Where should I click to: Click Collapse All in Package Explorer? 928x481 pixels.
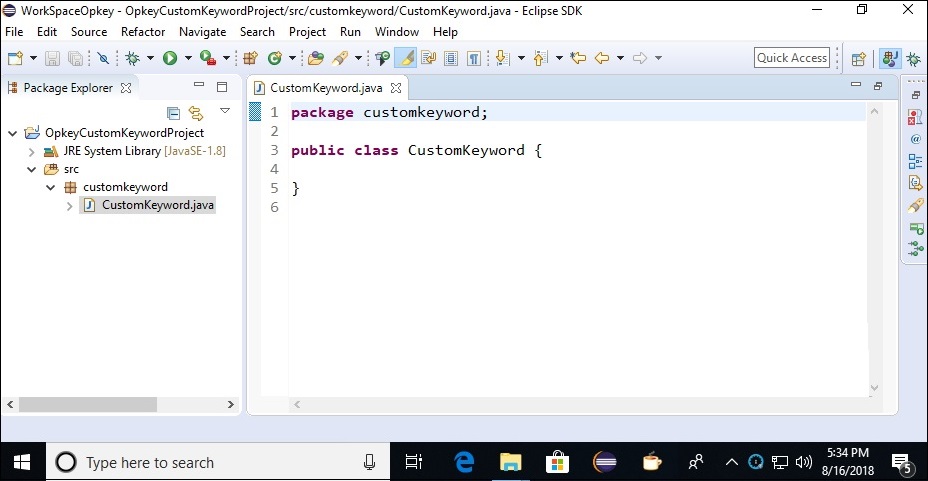click(x=173, y=112)
